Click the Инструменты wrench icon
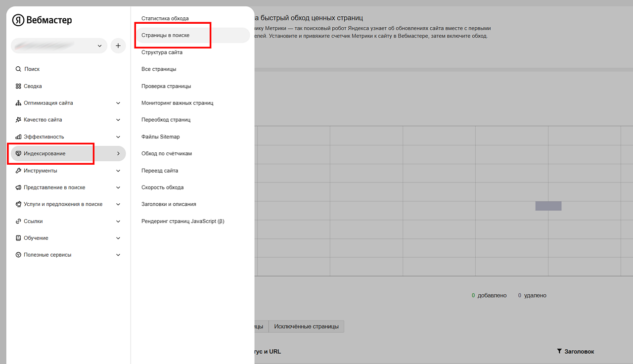Image resolution: width=633 pixels, height=364 pixels. pyautogui.click(x=18, y=171)
